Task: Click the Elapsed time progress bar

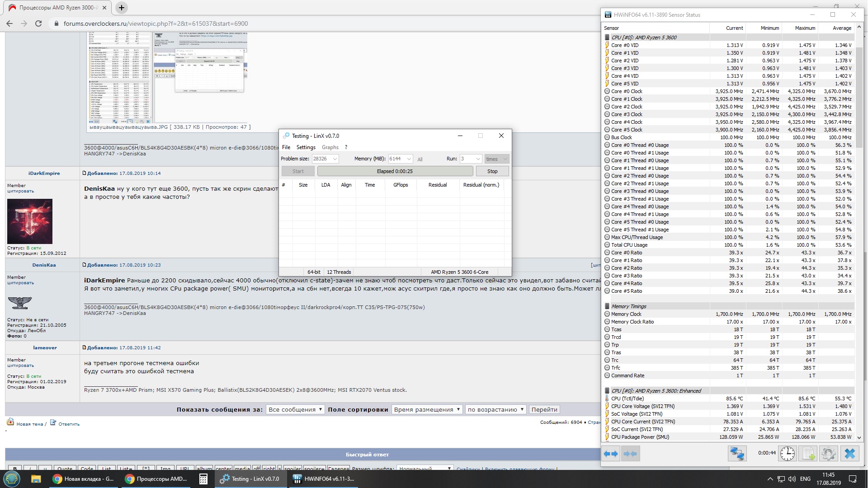Action: coord(395,171)
